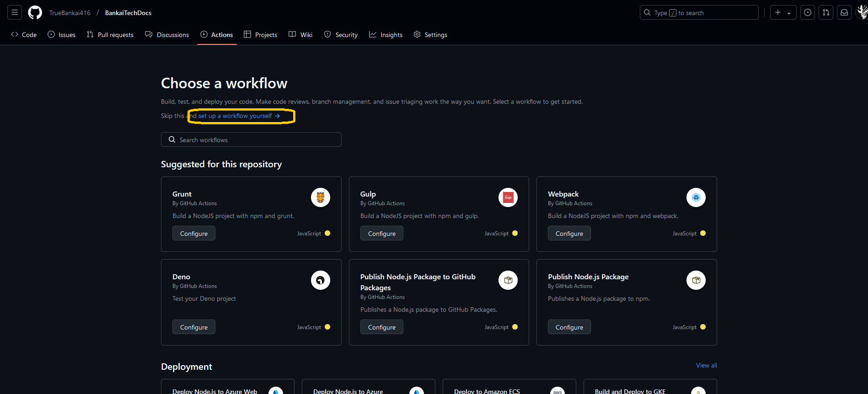Open the notifications inbox icon

pyautogui.click(x=844, y=12)
